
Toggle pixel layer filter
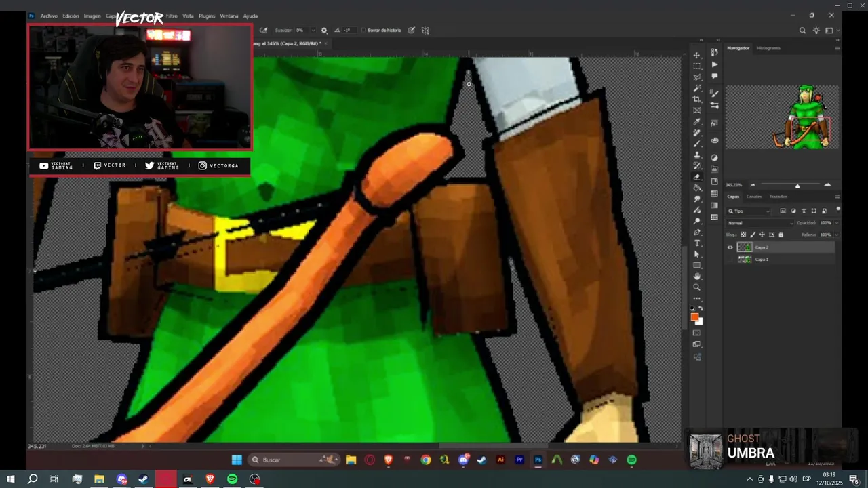pyautogui.click(x=783, y=211)
